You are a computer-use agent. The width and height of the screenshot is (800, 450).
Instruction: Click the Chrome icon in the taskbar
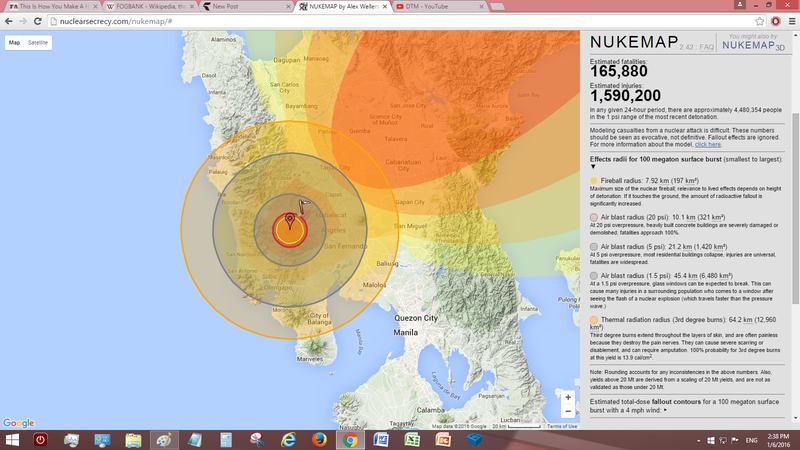[350, 440]
